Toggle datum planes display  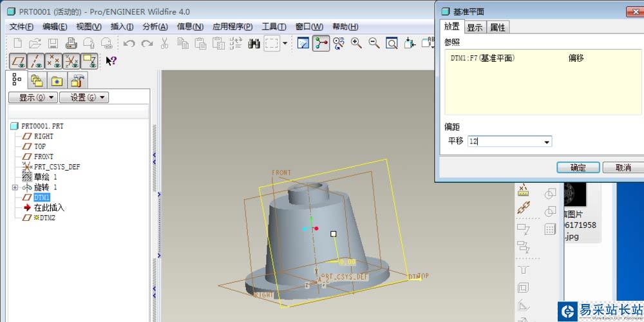(18, 61)
